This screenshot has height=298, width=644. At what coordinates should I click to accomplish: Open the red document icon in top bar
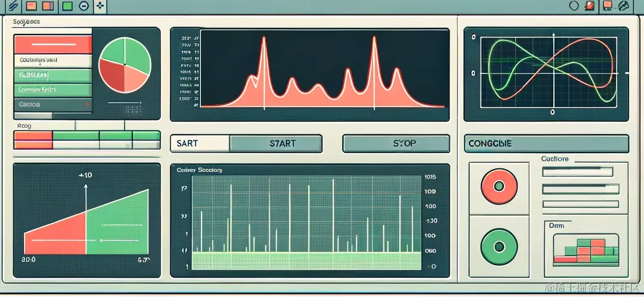(x=590, y=6)
